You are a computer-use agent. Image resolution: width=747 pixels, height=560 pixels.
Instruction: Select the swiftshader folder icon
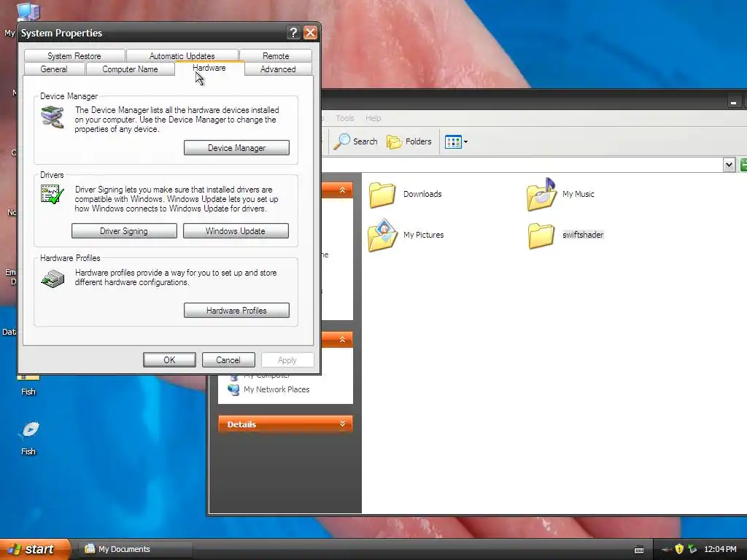tap(541, 236)
